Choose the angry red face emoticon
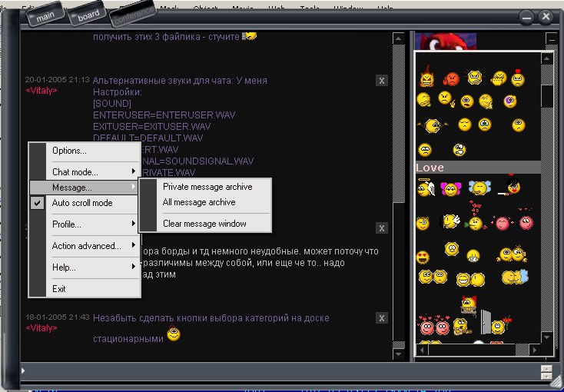Screen dimensions: 564x392 (453, 78)
